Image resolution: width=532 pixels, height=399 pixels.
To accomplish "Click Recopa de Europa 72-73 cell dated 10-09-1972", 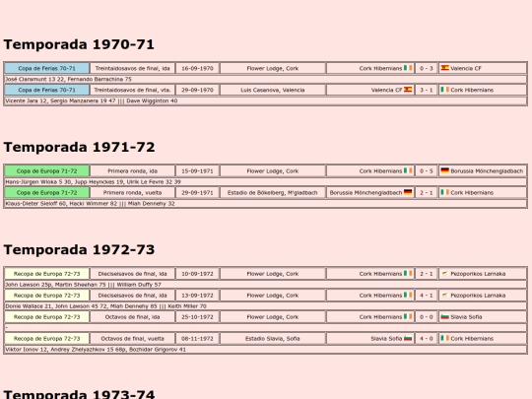I will click(47, 274).
